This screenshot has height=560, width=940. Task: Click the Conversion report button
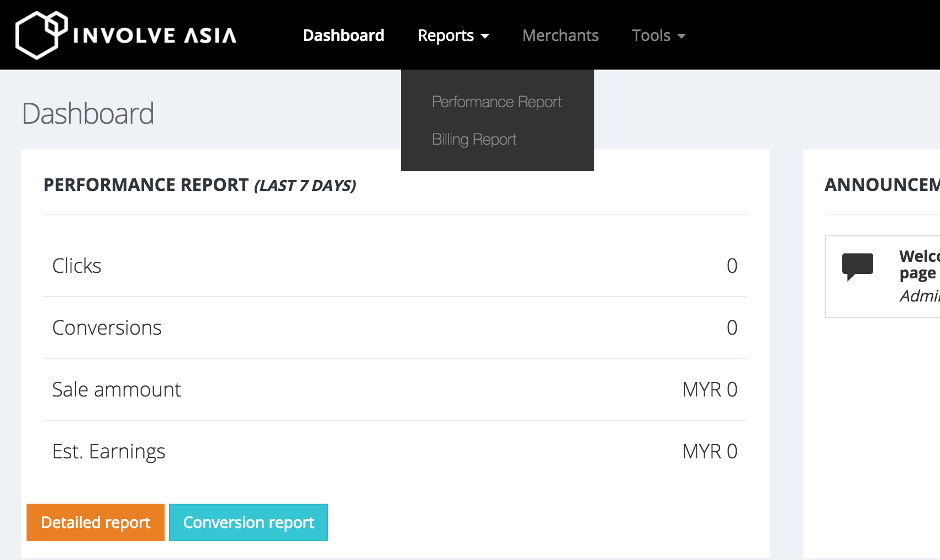click(x=249, y=522)
